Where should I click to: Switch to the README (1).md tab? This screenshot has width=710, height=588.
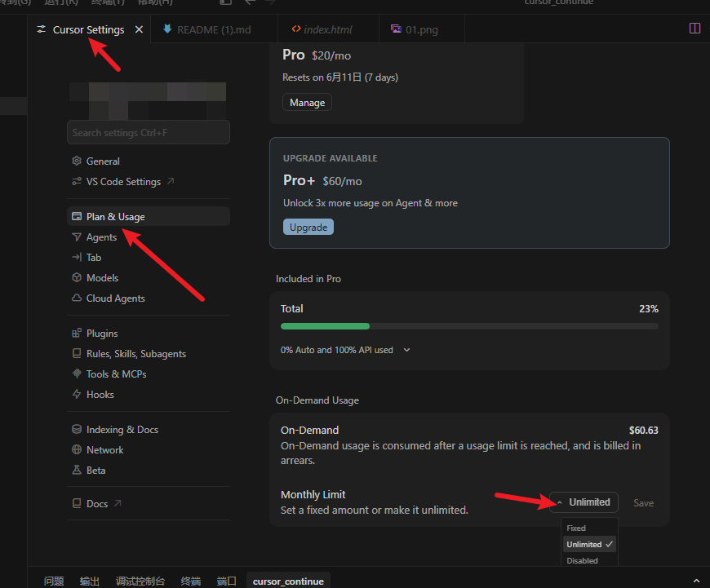point(214,29)
